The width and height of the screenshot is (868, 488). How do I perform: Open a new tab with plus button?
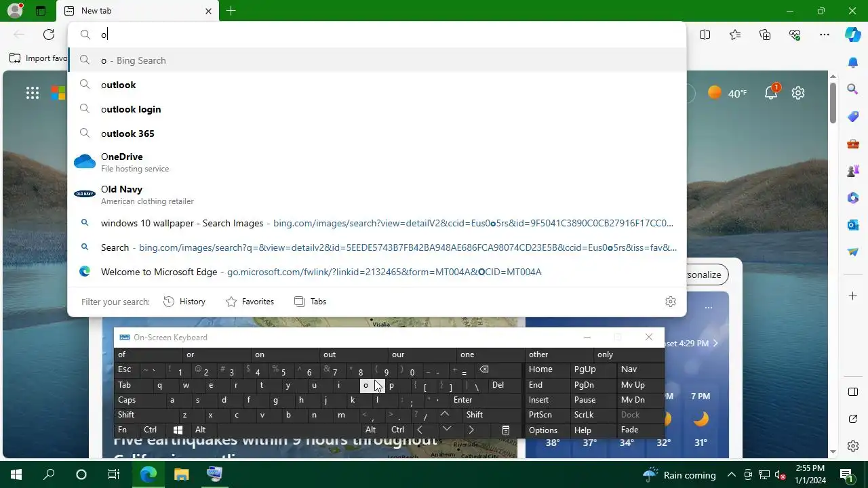pos(231,11)
